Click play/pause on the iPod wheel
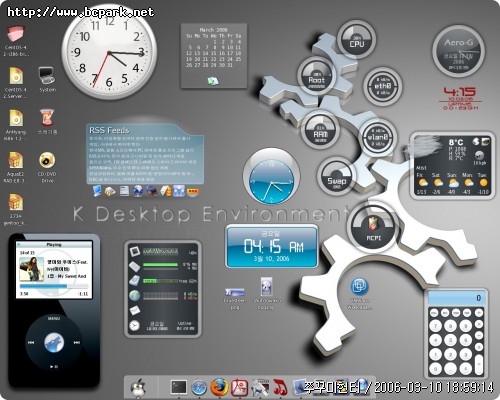The image size is (500, 400). pos(54,366)
